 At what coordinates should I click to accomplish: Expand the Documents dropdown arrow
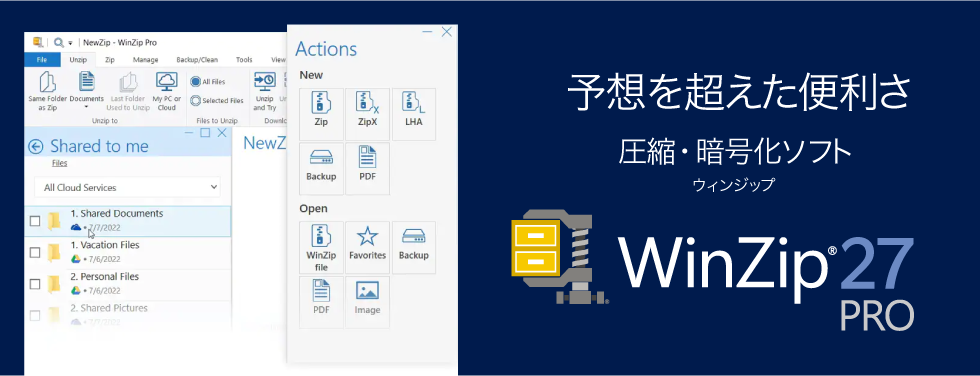(x=86, y=107)
